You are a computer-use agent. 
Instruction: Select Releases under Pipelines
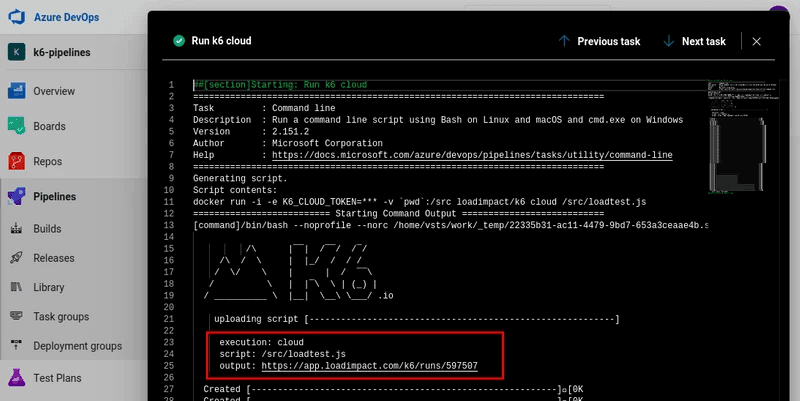(54, 258)
